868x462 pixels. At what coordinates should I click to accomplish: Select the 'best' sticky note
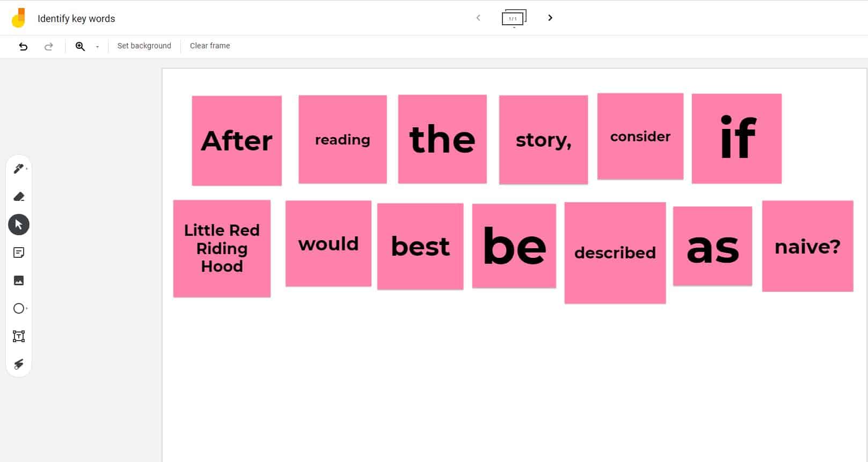420,247
